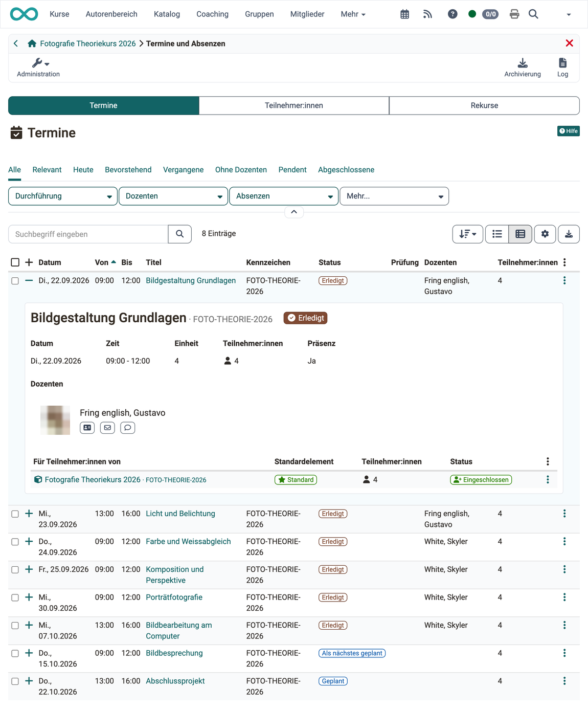The width and height of the screenshot is (588, 709).
Task: Click the Hilfe button
Action: (568, 131)
